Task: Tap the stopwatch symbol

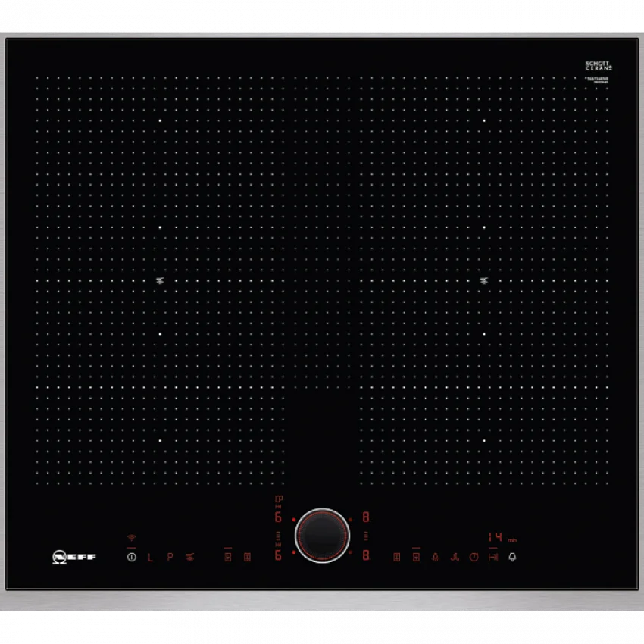Action: 474,558
